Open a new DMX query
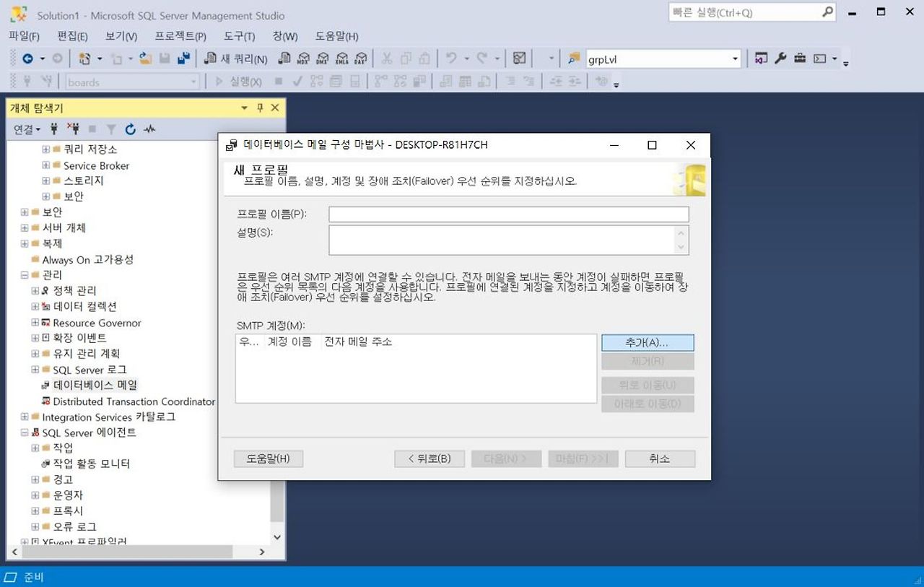Viewport: 924px width, 587px height. tap(323, 58)
